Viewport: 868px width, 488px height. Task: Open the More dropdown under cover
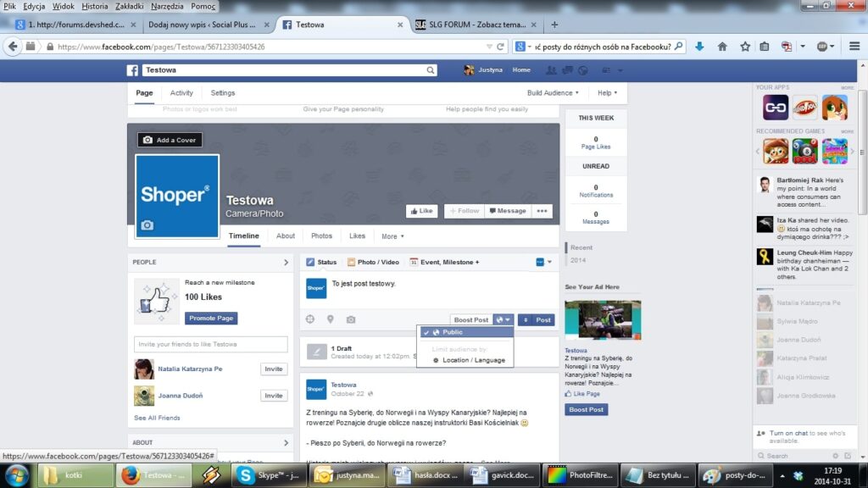point(392,236)
